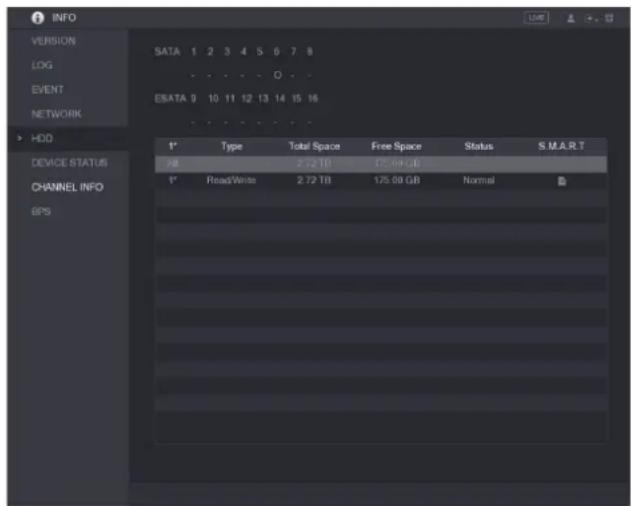Click the SATA 6 disk indicator
The image size is (631, 506).
277,75
